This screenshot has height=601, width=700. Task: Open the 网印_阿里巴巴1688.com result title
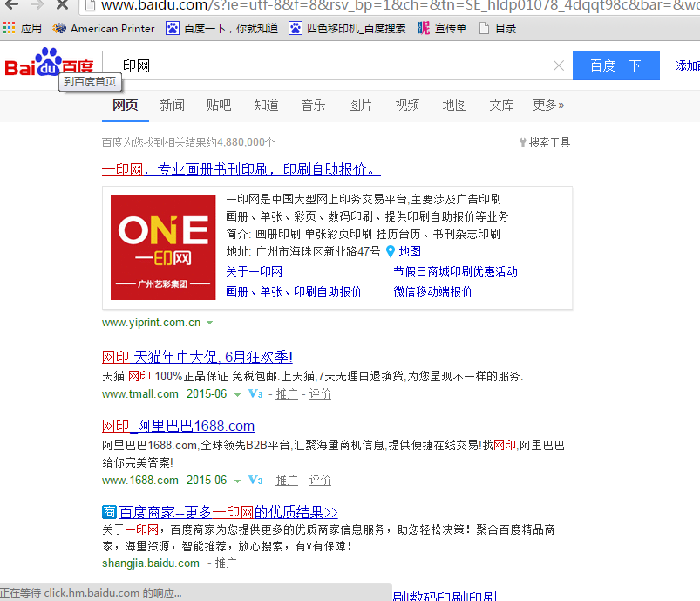178,426
